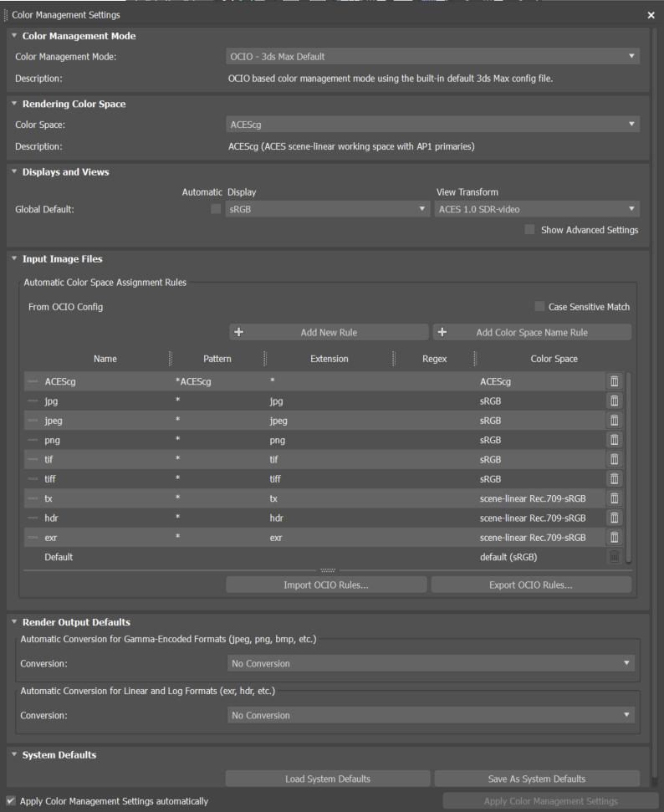Collapse the Displays and Views section
Viewport: 664px width, 812px height.
(x=14, y=171)
